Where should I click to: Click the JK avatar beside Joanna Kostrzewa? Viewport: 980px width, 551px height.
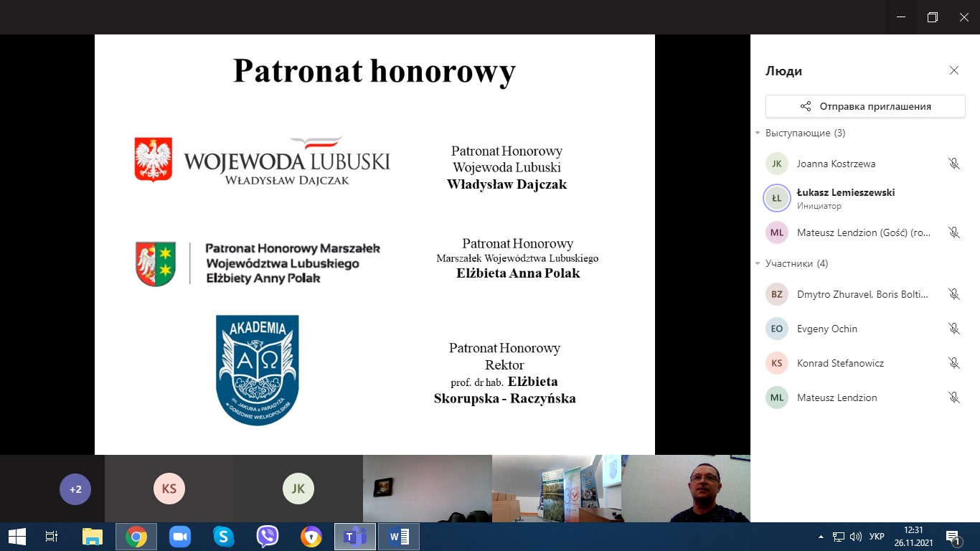click(x=777, y=164)
